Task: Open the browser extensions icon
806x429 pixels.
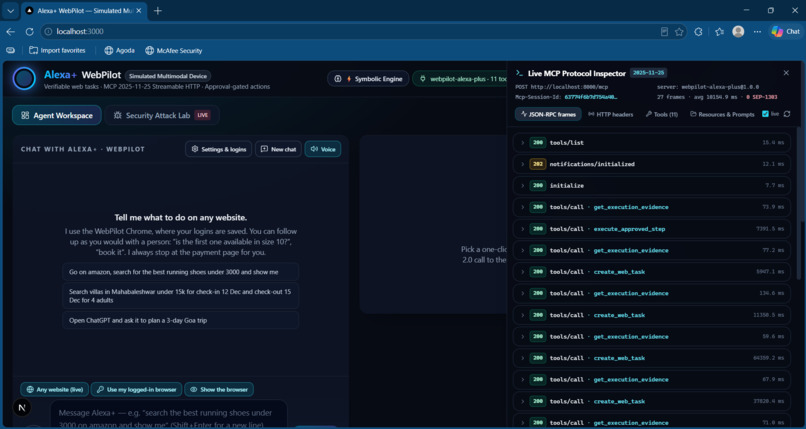Action: point(698,32)
